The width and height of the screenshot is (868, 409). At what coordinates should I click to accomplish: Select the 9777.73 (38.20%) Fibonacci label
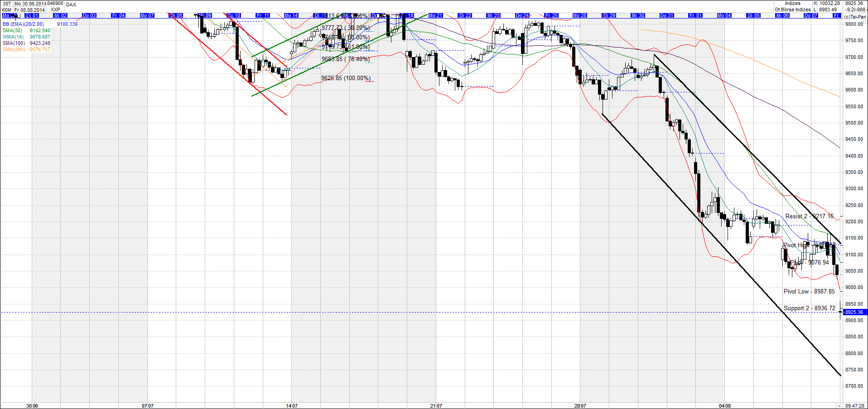click(x=346, y=28)
